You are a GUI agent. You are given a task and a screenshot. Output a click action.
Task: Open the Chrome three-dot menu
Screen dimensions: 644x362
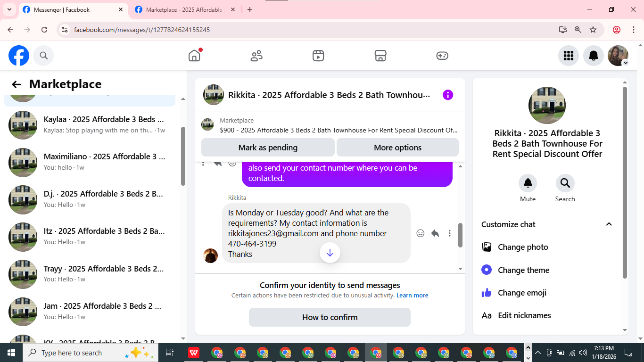(634, 30)
